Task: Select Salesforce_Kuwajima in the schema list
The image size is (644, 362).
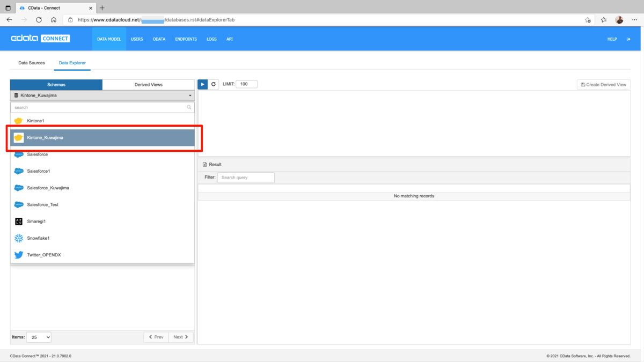Action: point(102,188)
